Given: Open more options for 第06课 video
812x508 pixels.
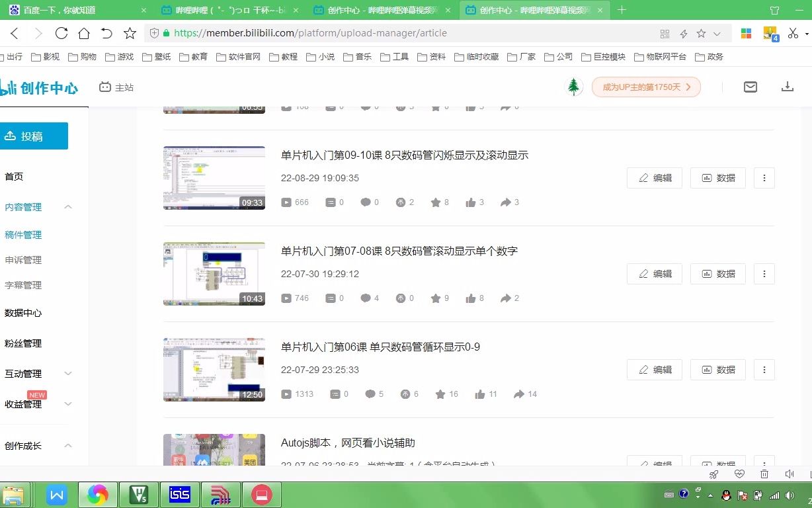Looking at the screenshot, I should click(x=764, y=370).
